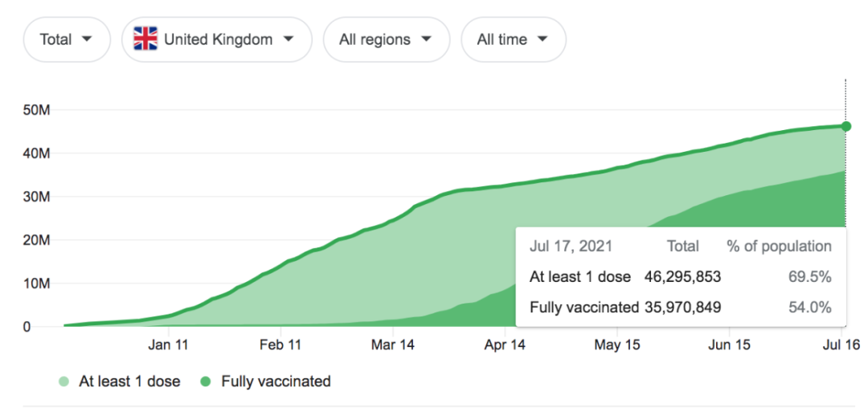Click the Jan 11 date on x-axis

pyautogui.click(x=168, y=345)
